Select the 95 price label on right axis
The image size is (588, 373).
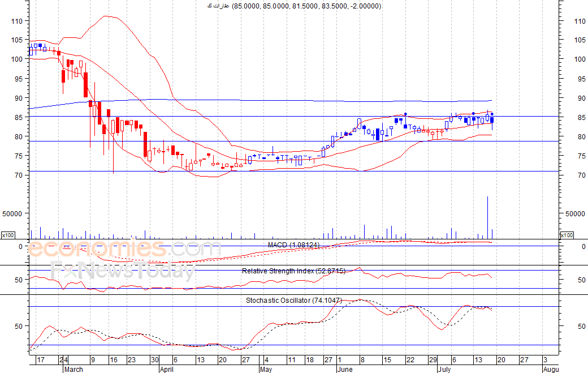coord(582,79)
